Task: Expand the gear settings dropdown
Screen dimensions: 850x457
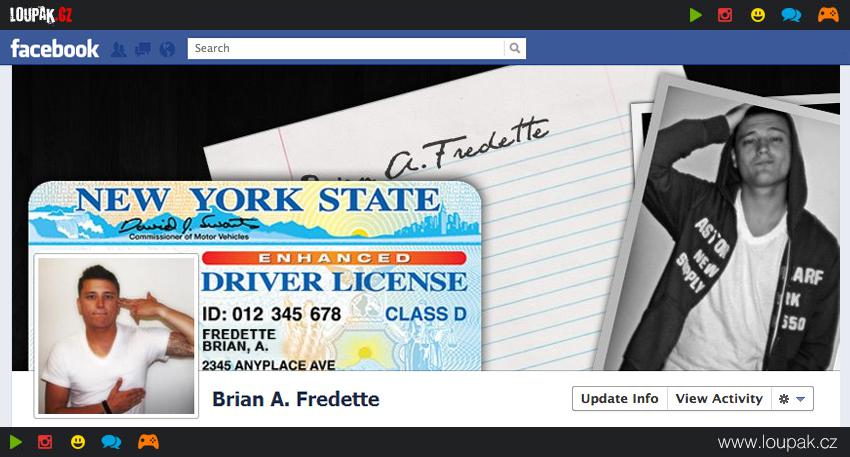Action: [792, 399]
